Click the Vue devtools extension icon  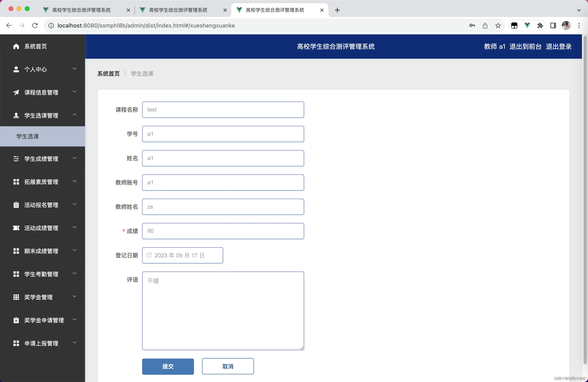527,25
